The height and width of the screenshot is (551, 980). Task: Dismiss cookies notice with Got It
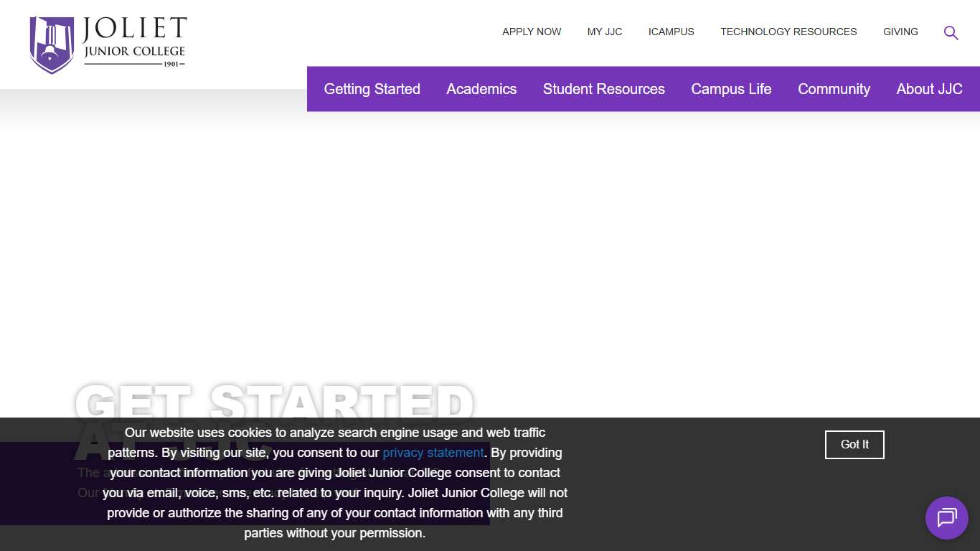tap(854, 445)
